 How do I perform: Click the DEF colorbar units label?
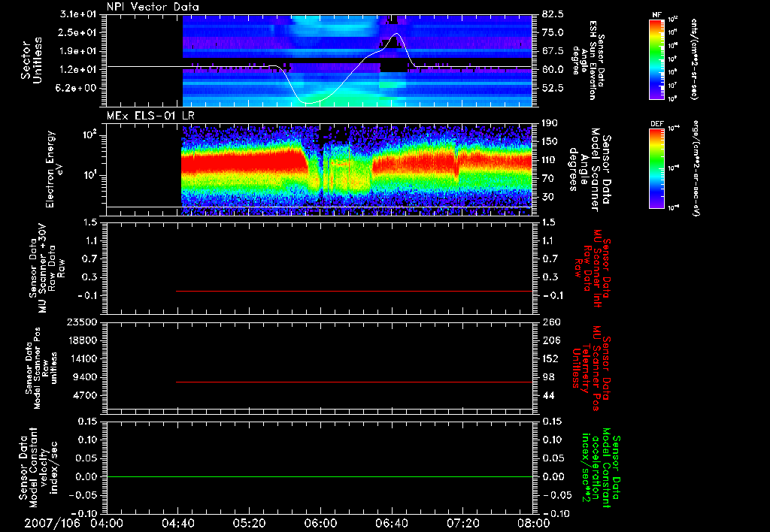tap(696, 168)
